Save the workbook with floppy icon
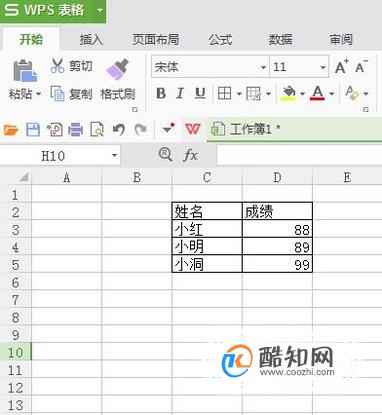Screen dimensions: 382x415 pyautogui.click(x=33, y=129)
